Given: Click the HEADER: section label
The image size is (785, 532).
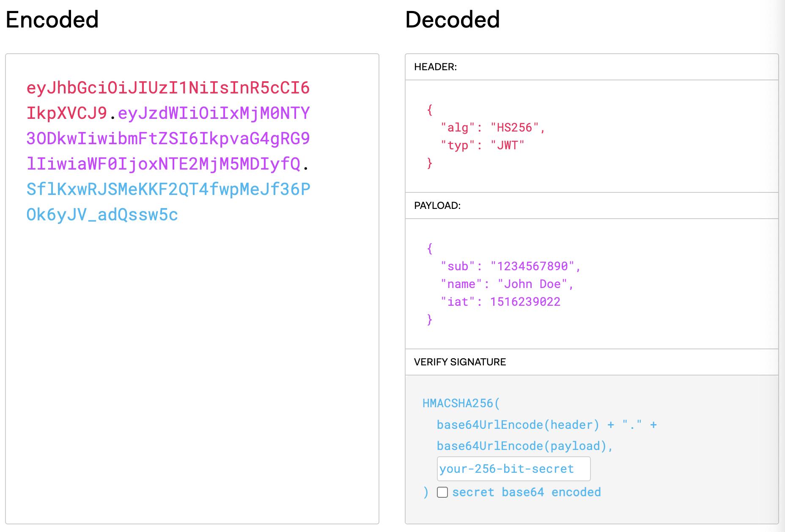Looking at the screenshot, I should (435, 67).
